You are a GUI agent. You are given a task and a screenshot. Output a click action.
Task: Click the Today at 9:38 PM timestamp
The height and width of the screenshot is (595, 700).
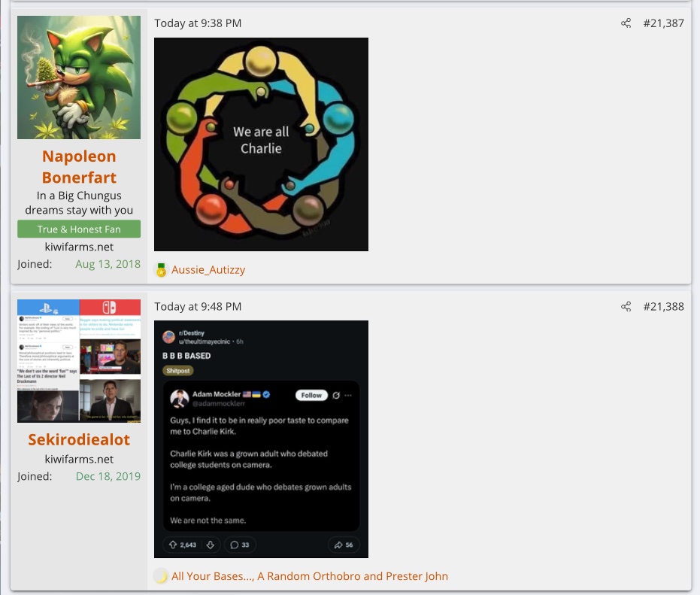click(198, 23)
